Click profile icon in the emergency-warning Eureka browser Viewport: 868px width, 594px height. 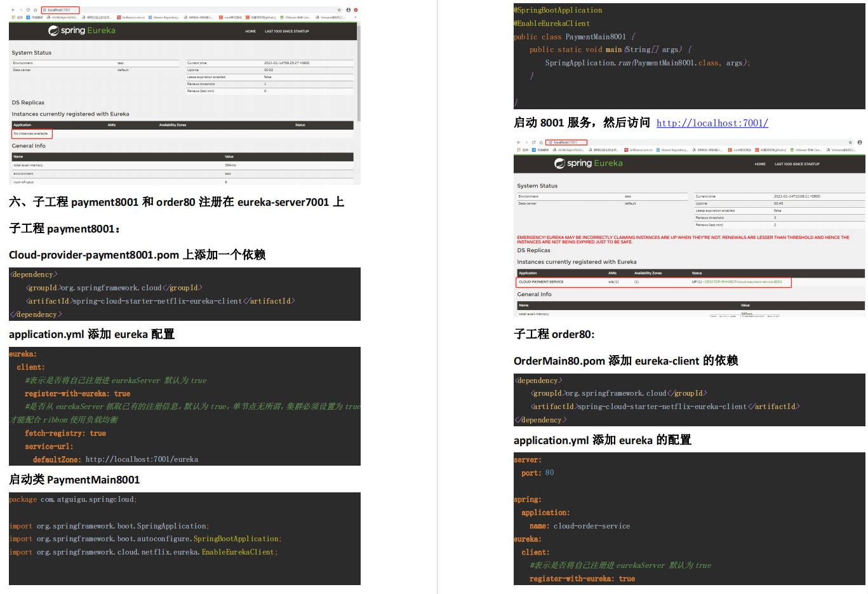point(860,142)
